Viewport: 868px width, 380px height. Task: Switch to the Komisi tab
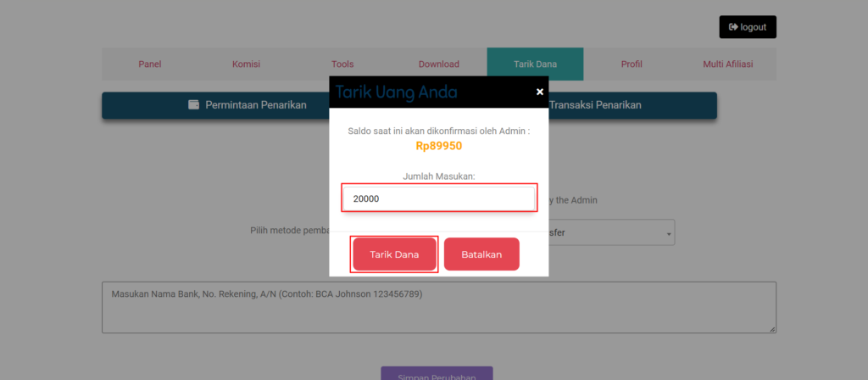(246, 64)
